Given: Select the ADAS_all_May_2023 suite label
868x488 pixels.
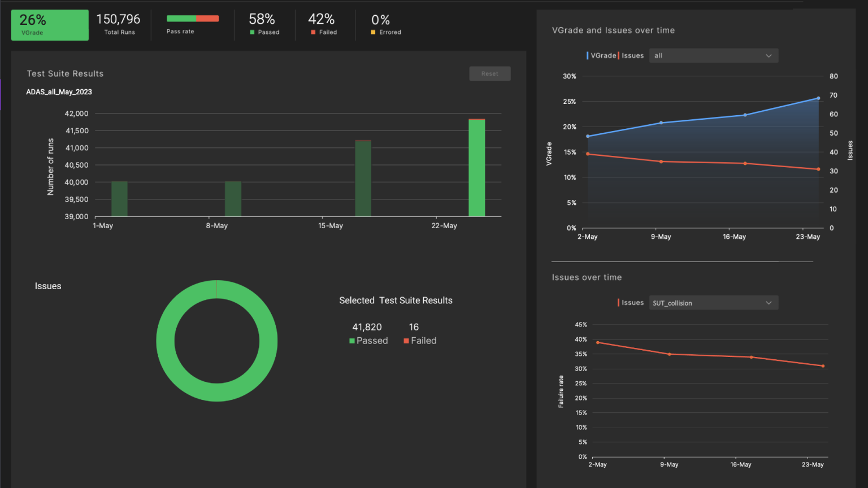Looking at the screenshot, I should [x=59, y=91].
